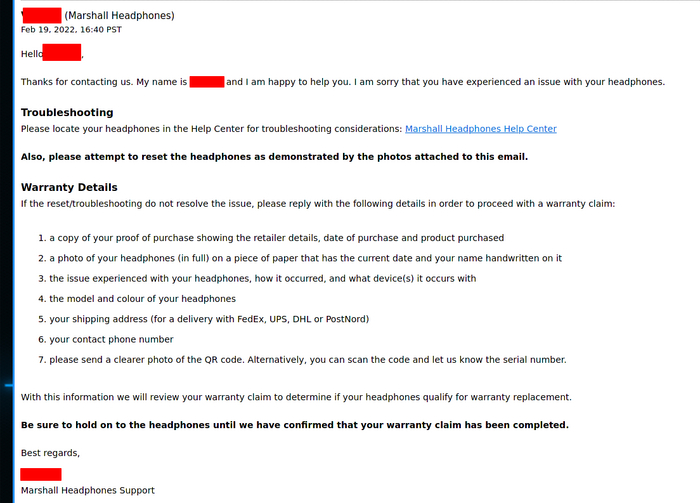Click the contact phone number list item

pos(111,339)
